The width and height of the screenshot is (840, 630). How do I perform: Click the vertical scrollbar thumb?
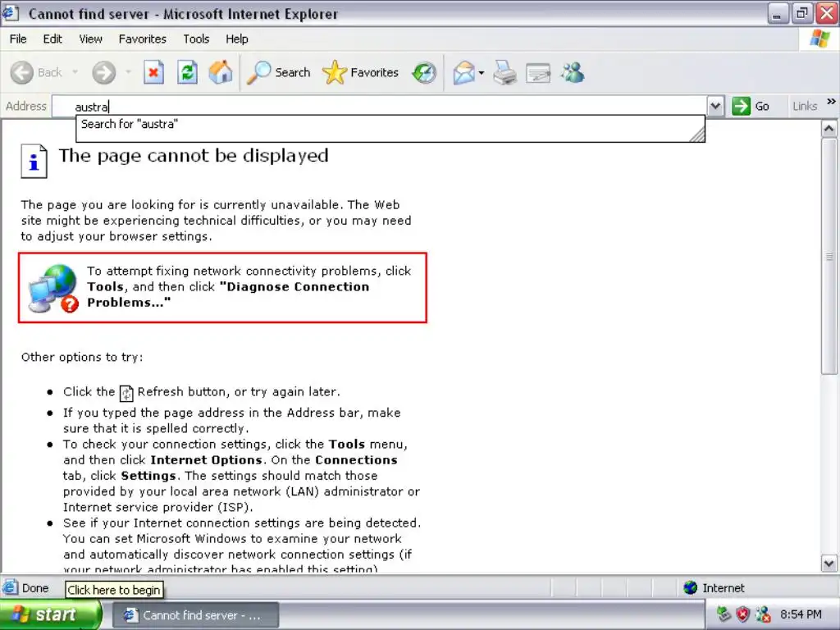pyautogui.click(x=829, y=256)
